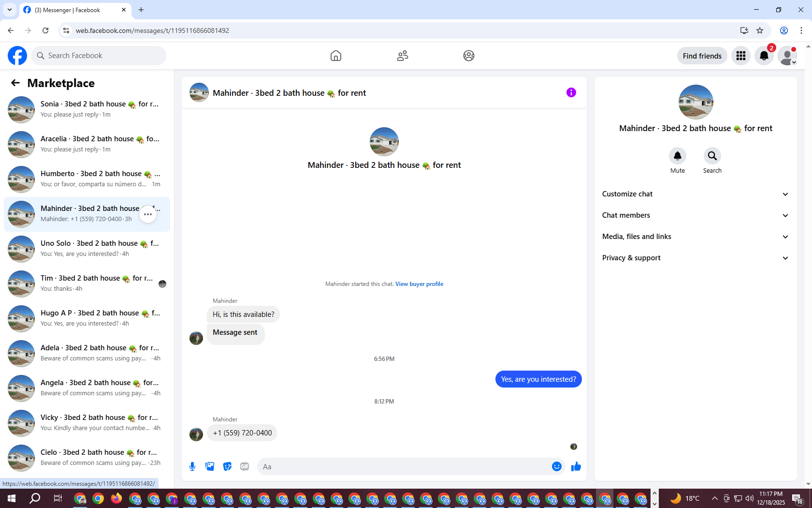This screenshot has height=508, width=812.
Task: Open chat with Aracelia
Action: coord(87,144)
